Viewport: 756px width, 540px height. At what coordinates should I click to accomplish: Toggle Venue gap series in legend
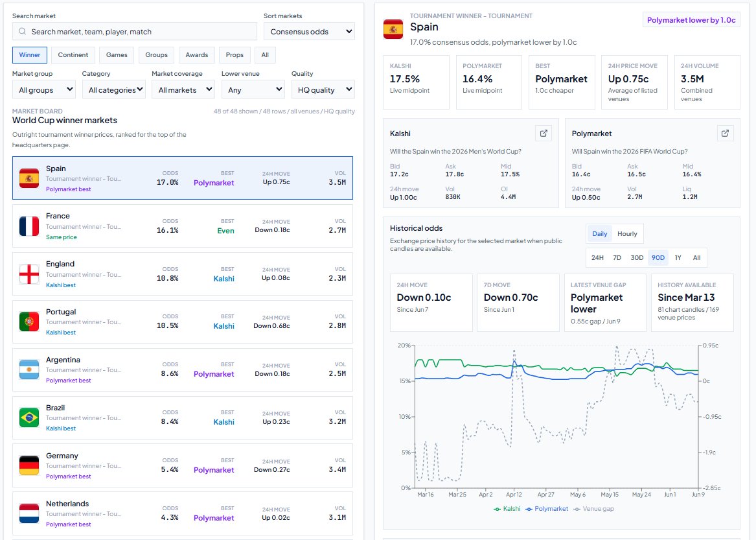click(x=593, y=509)
